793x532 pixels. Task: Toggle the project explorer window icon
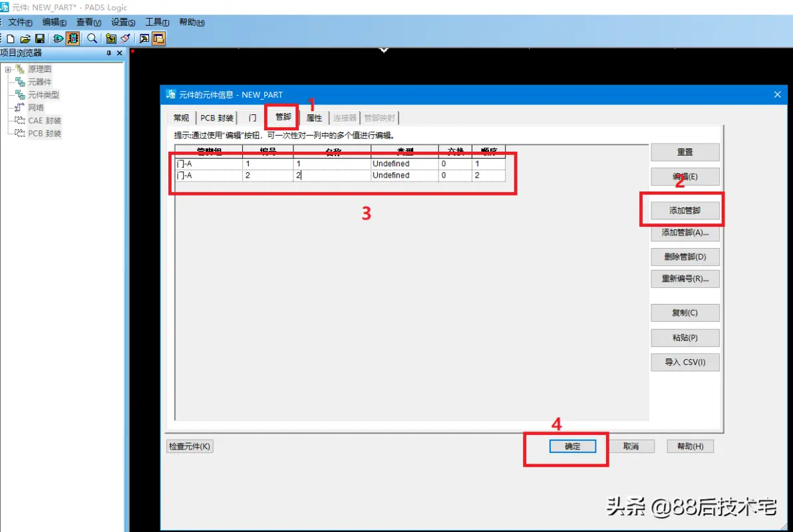(x=159, y=39)
